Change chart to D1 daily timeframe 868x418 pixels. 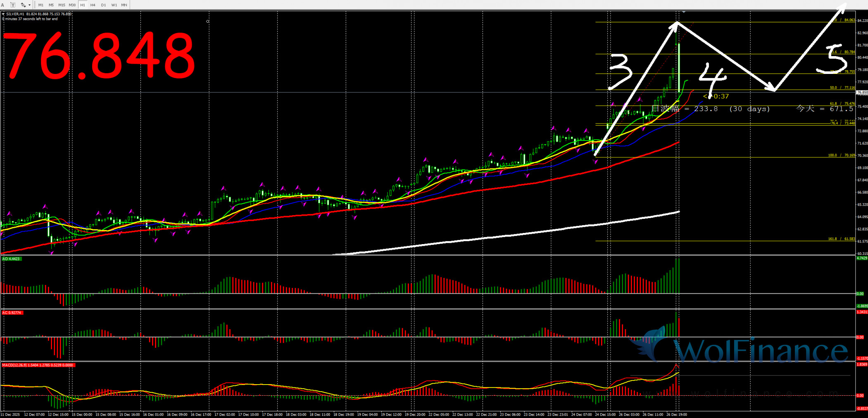point(103,5)
